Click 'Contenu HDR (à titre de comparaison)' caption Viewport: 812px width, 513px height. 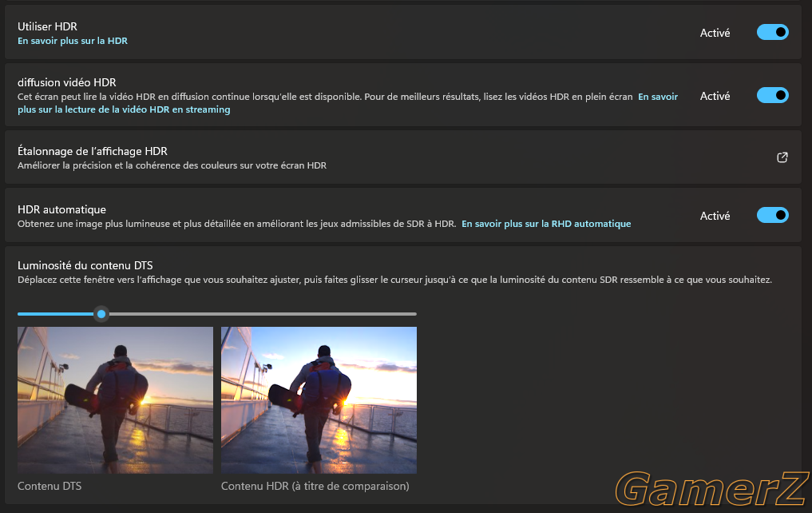pos(315,486)
